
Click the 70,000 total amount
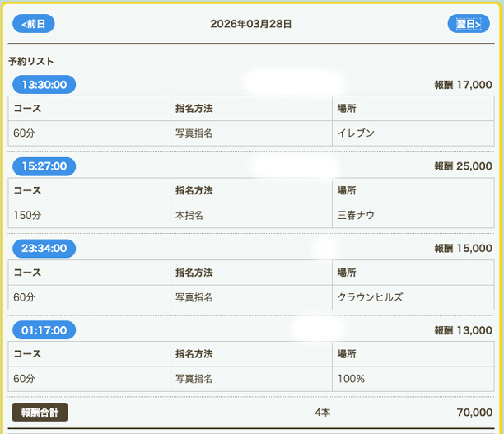click(474, 412)
